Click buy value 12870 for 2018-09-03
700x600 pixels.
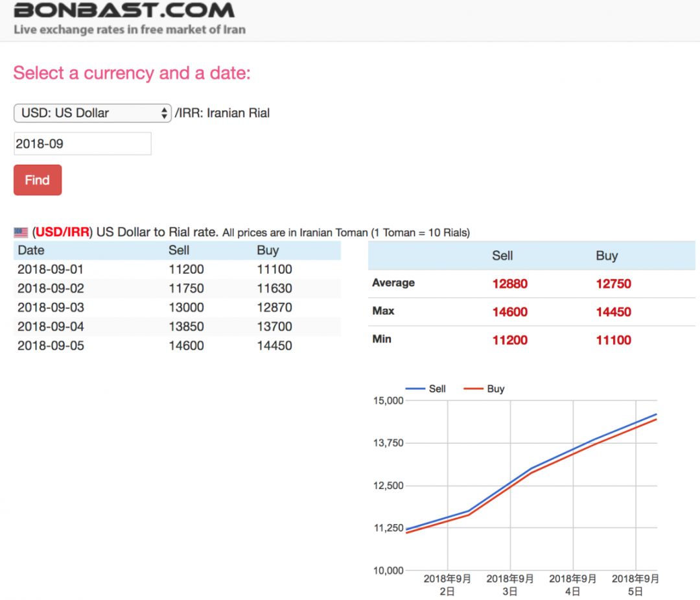275,307
